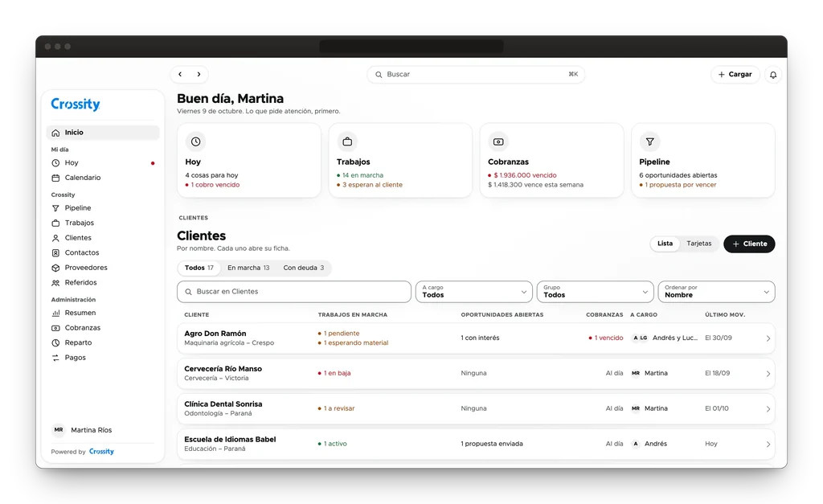Screen dimensions: 823x504
Task: Open the Cobranzas summary card
Action: coord(551,161)
